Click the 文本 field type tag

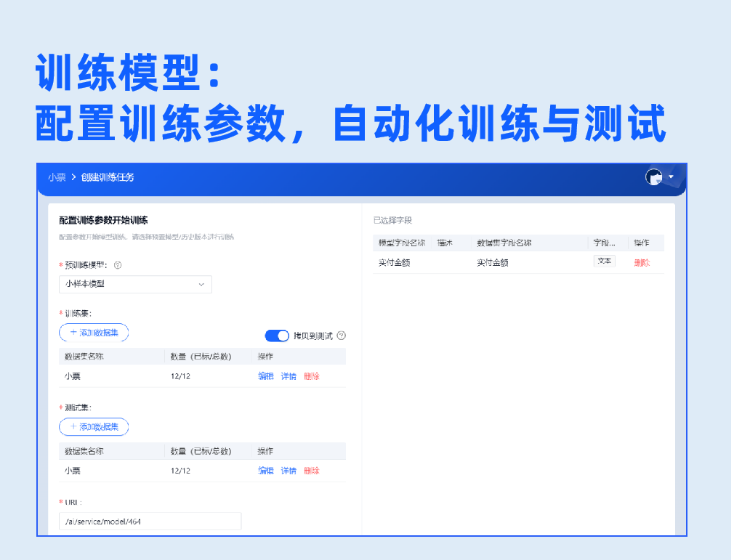point(605,261)
